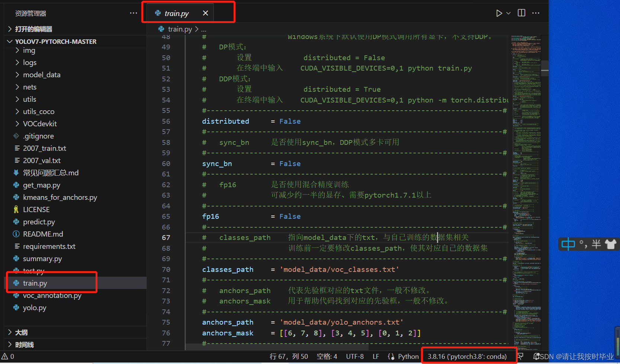Screen dimensions: 620x364
Task: Click 行 67, 列 50 to go to line
Action: point(289,356)
